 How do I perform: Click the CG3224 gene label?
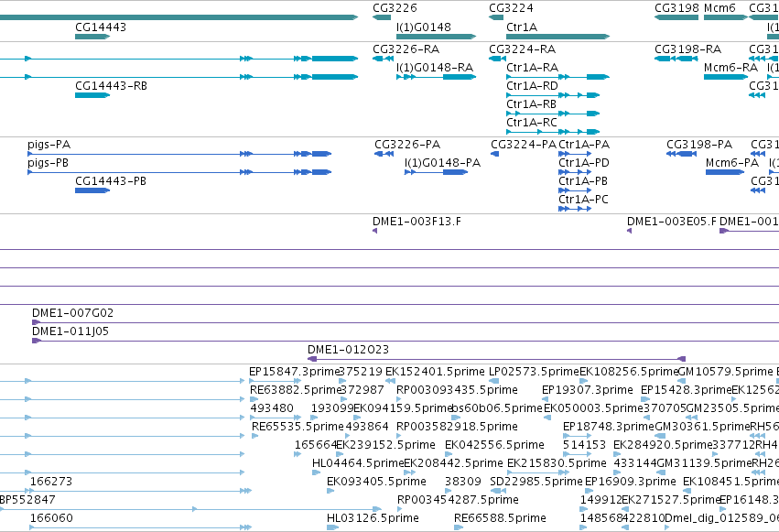(511, 8)
